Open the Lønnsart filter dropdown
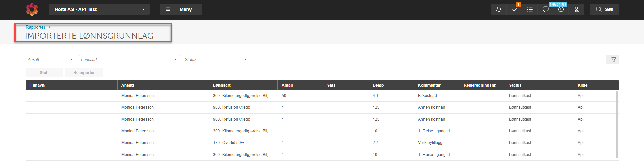 point(129,60)
